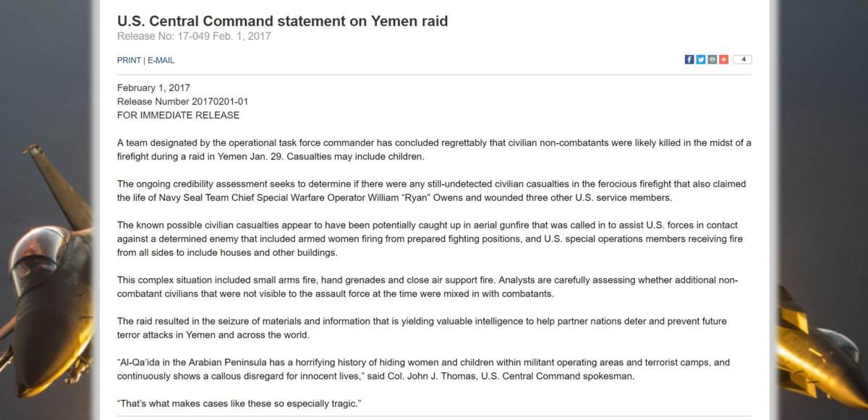This screenshot has height=420, width=868.
Task: Open more sharing options via red plus icon
Action: [x=723, y=60]
